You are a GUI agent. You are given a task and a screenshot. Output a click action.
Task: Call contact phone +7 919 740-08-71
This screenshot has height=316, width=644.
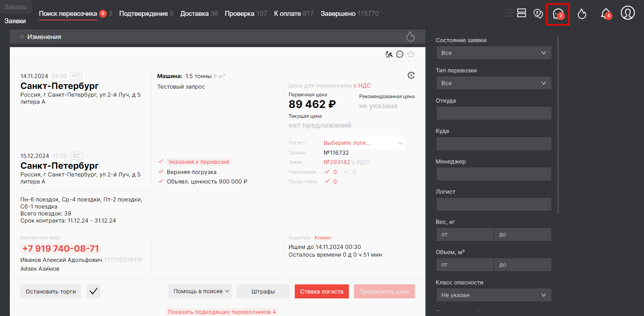click(x=61, y=249)
